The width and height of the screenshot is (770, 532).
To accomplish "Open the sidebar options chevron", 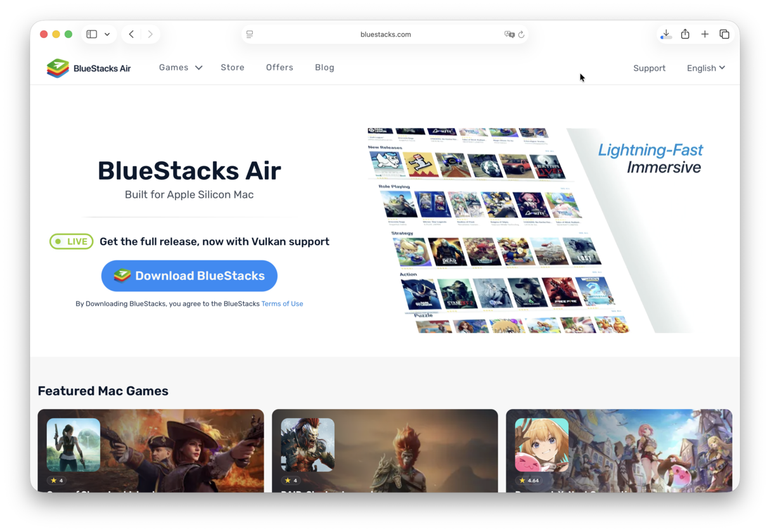I will [107, 34].
